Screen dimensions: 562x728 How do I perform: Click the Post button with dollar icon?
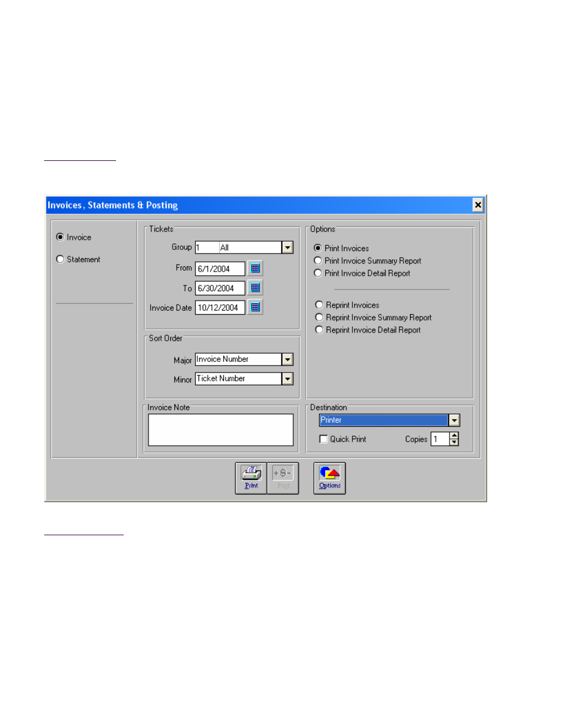tap(283, 478)
